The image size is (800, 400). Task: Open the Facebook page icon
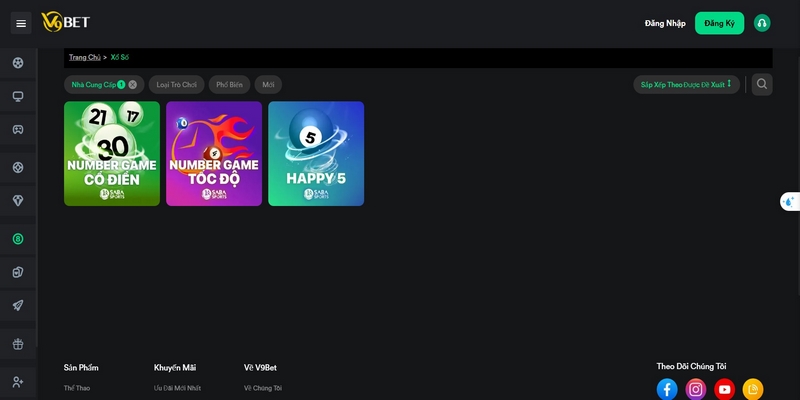667,389
